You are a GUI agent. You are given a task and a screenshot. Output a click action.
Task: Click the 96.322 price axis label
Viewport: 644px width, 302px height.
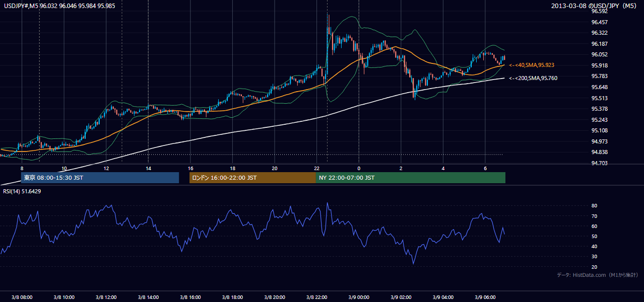tap(599, 33)
